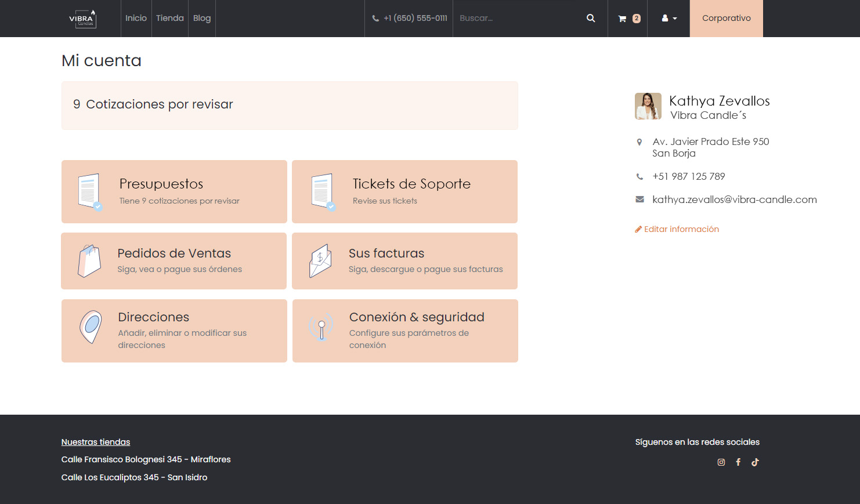Click Kathya Zevallos profile photo
Screen dimensions: 860x504
(648, 106)
